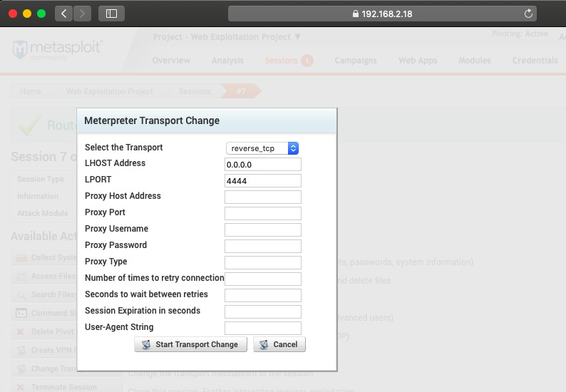The width and height of the screenshot is (566, 392).
Task: Click the Terminate Session red X icon
Action: [x=21, y=387]
